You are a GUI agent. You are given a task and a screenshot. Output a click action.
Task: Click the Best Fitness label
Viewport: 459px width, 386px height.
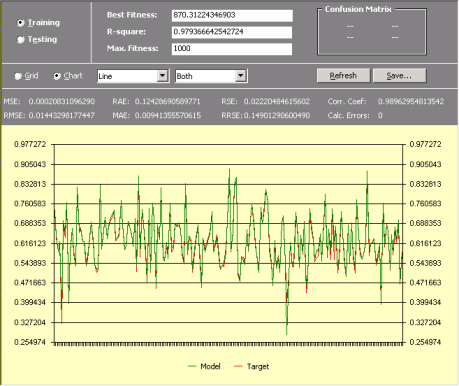coord(132,15)
